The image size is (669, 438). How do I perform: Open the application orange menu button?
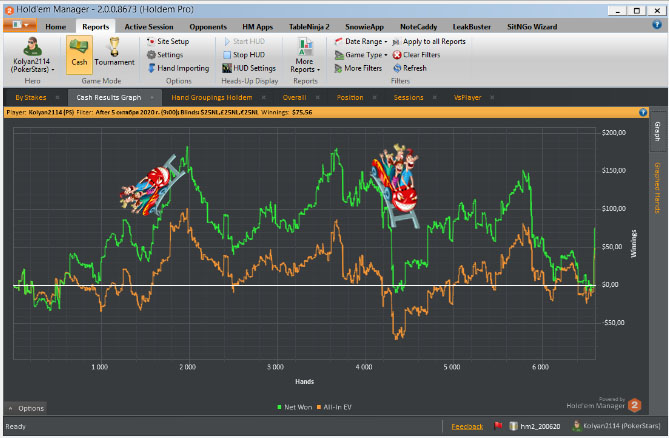click(x=20, y=25)
